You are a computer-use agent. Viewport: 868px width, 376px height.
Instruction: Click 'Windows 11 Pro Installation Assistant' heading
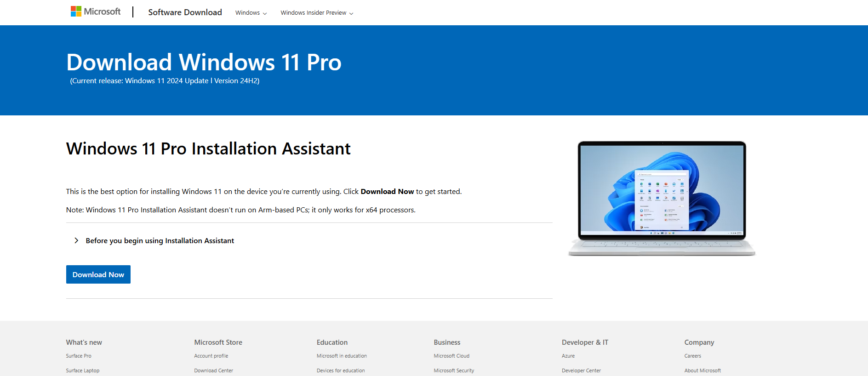point(208,149)
